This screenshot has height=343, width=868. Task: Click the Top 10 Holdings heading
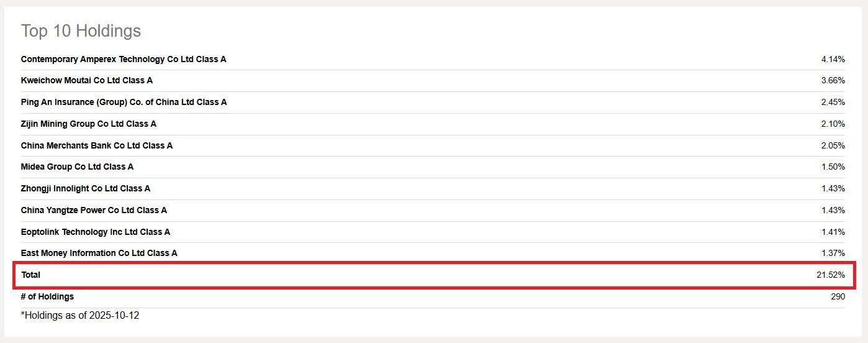[81, 31]
